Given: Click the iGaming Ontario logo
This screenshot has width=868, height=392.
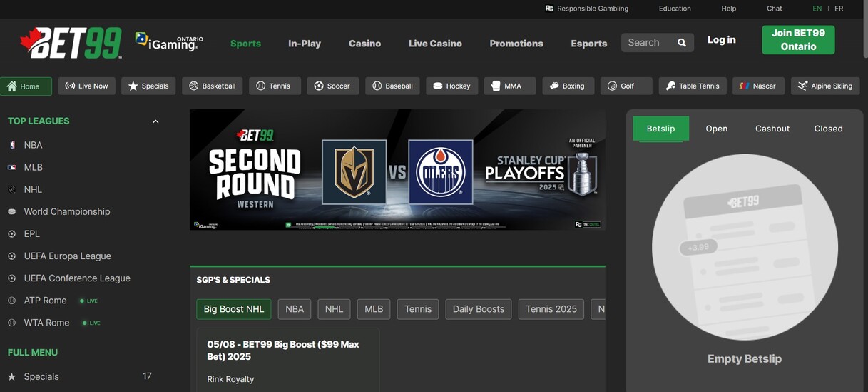Looking at the screenshot, I should (x=169, y=42).
